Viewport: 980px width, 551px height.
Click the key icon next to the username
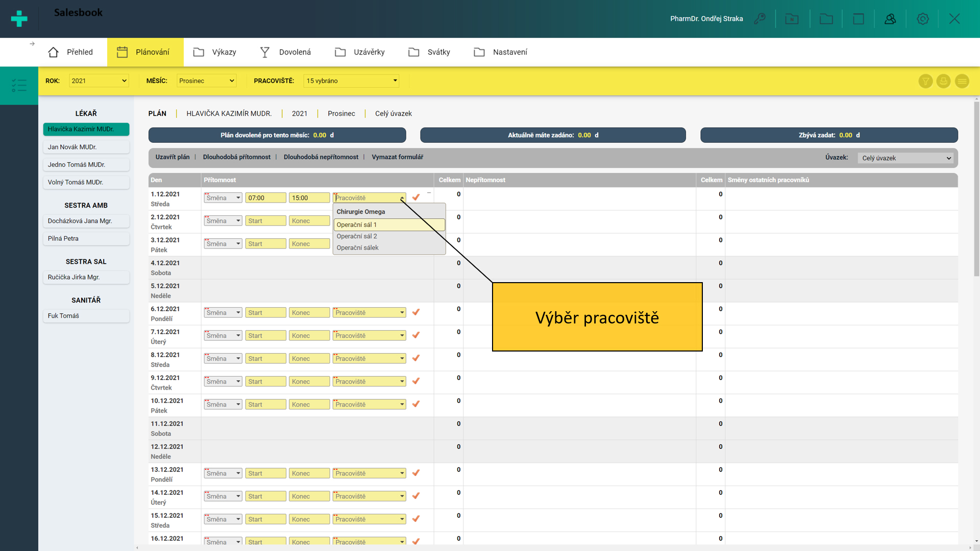tap(759, 19)
